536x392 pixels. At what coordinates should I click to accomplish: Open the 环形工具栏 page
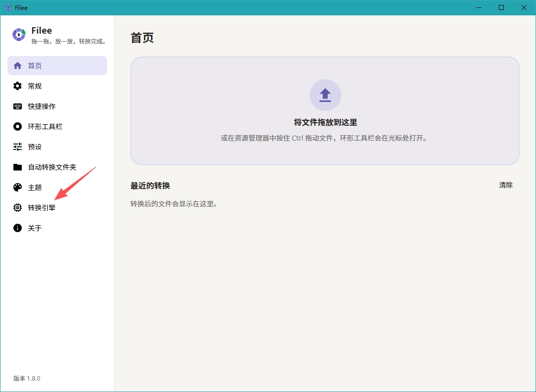(57, 126)
